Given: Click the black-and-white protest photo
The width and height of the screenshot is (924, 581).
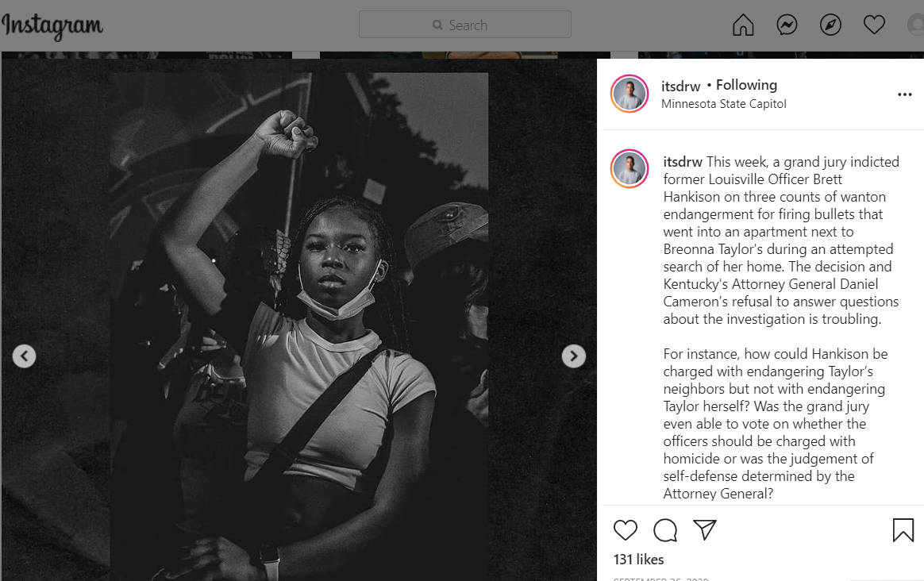Looking at the screenshot, I should tap(299, 325).
